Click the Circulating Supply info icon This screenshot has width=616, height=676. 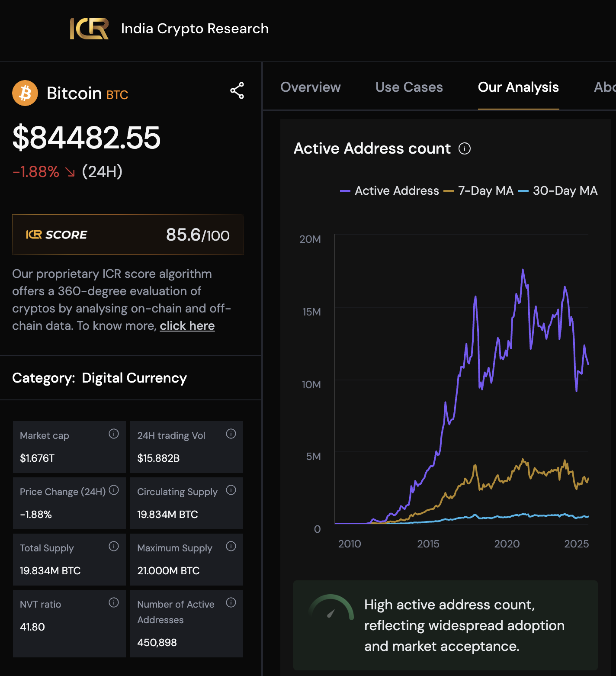point(231,490)
